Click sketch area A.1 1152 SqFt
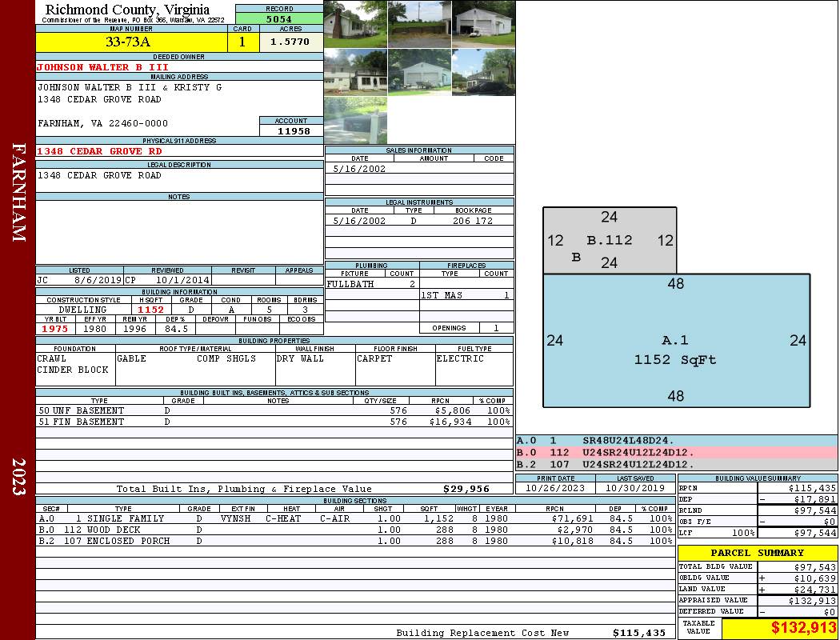 point(676,341)
